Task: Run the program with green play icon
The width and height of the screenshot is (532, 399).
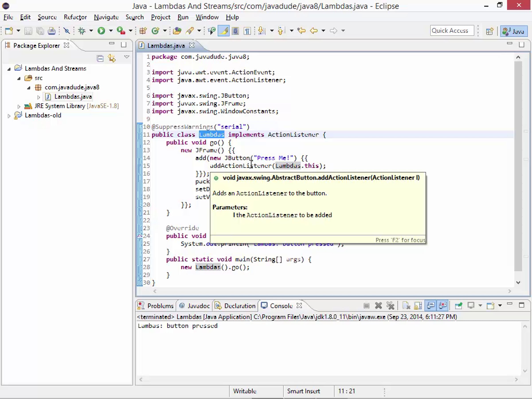Action: 101,31
